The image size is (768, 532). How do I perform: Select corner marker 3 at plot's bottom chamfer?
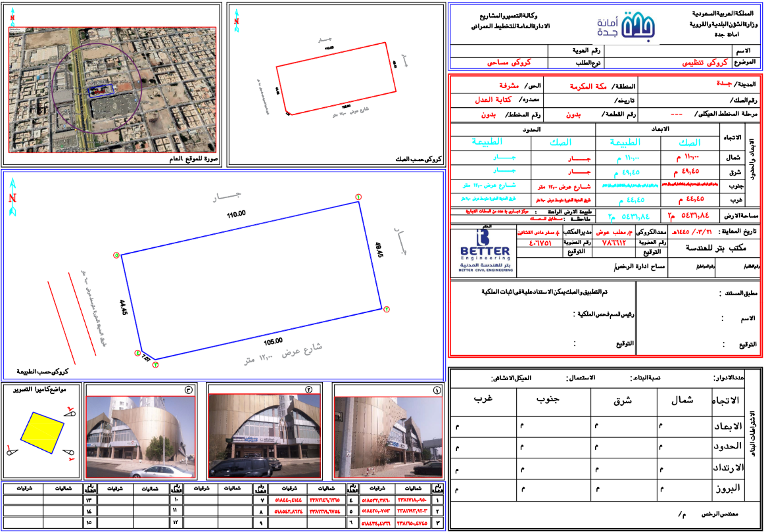pyautogui.click(x=156, y=364)
